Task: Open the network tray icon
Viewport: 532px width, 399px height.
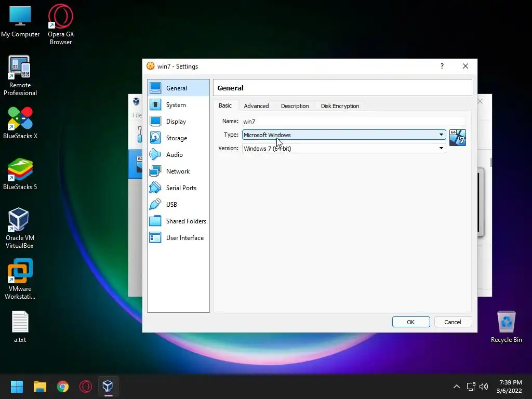Action: (x=471, y=387)
